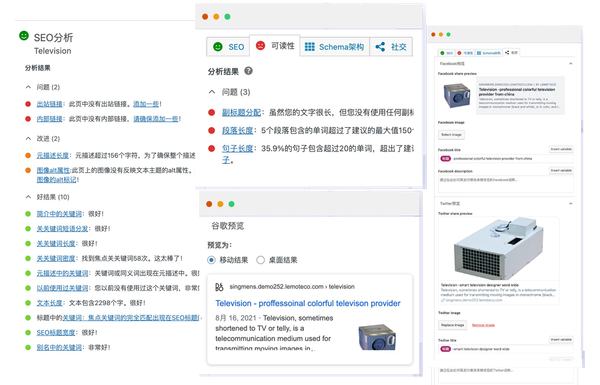This screenshot has width=600, height=385.
Task: Click the green maximize dot of Google preview window
Action: pyautogui.click(x=231, y=204)
